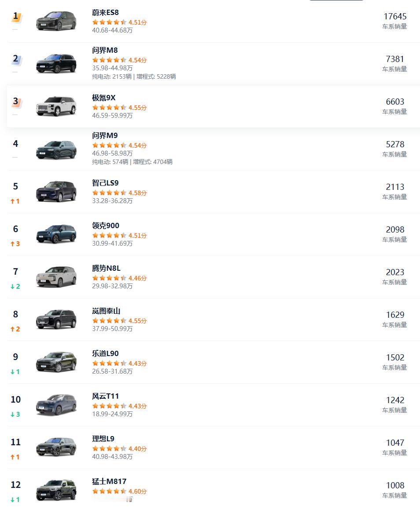Screen dimensions: 420x509
Task: Select the 领克900 model name
Action: point(106,225)
